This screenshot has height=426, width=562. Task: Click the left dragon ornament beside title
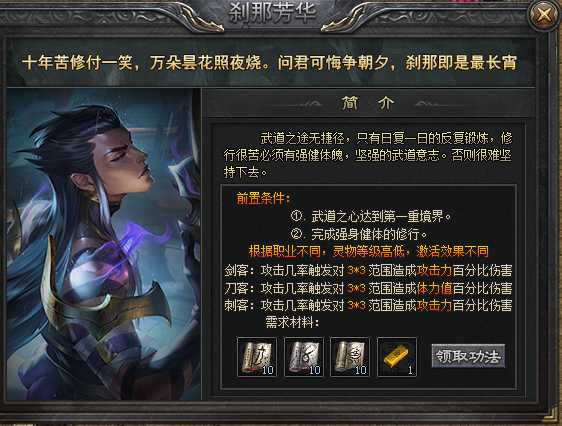click(x=201, y=19)
